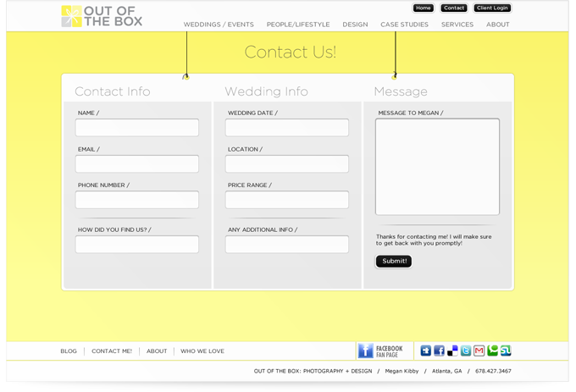Viewport: 576px width, 392px height.
Task: Click the Out of the Box logo
Action: point(102,16)
